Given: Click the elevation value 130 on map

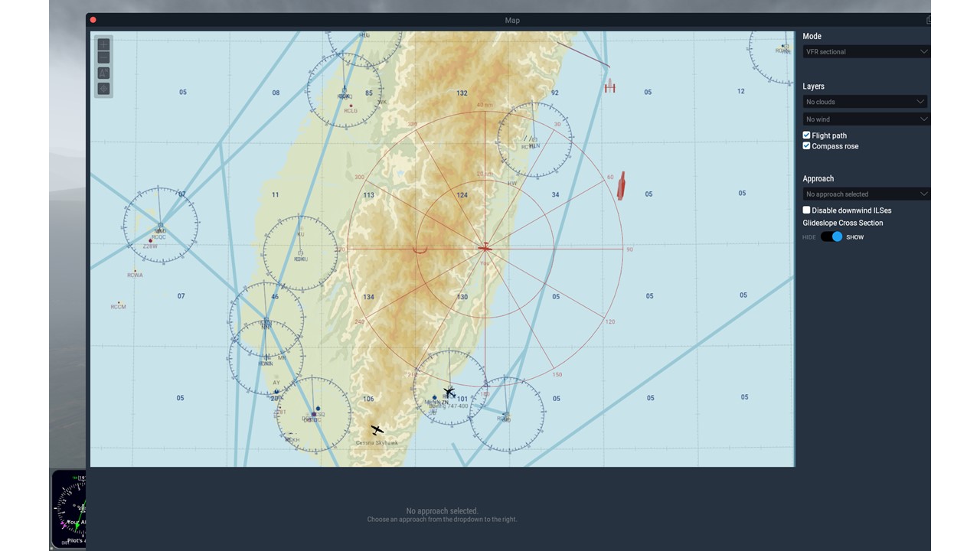Looking at the screenshot, I should pyautogui.click(x=462, y=297).
